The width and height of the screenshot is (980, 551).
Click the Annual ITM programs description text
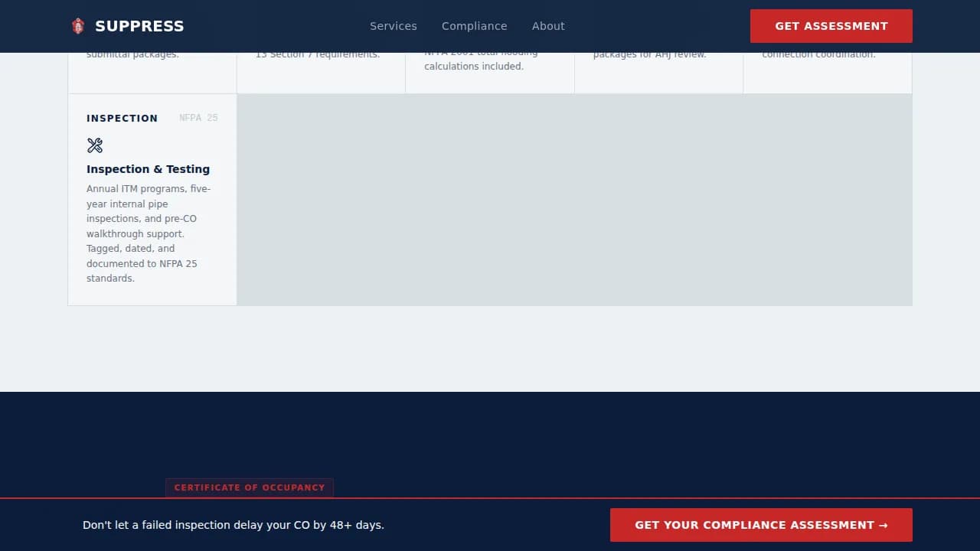pyautogui.click(x=149, y=233)
